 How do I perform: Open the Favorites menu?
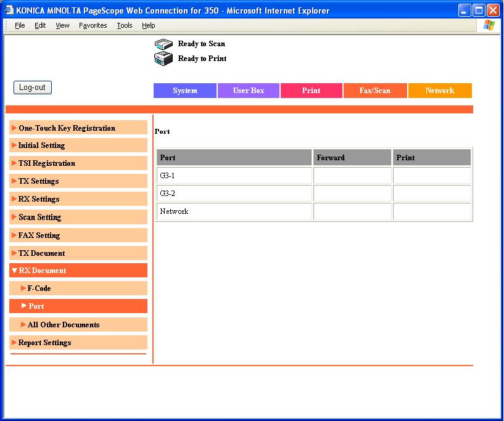pyautogui.click(x=93, y=25)
